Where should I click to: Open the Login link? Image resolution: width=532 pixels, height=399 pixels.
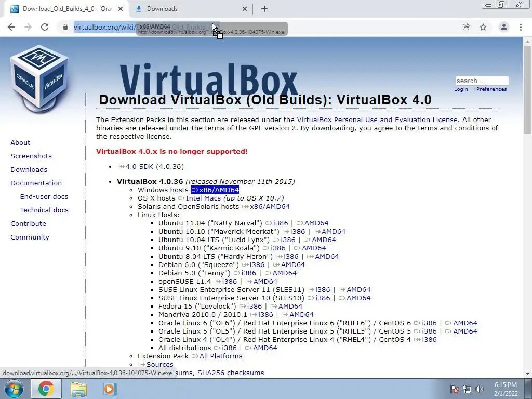click(461, 89)
